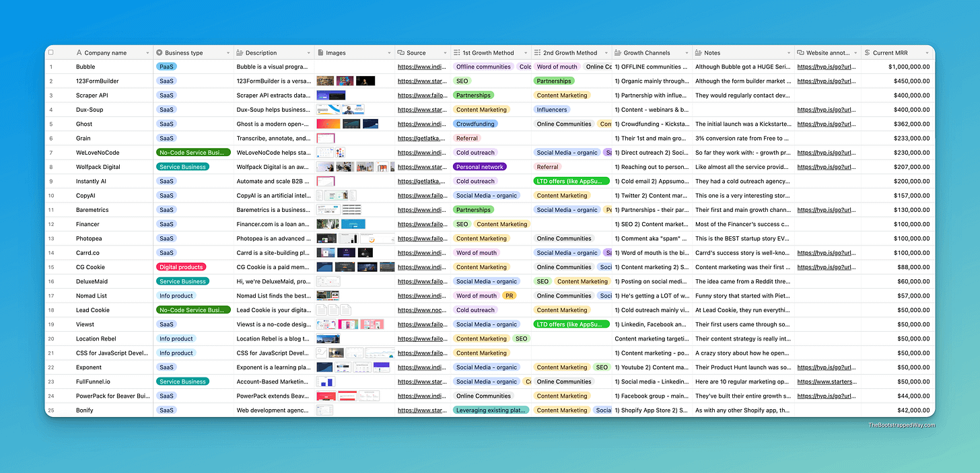Click the multi-select icon beside 1st Growth Method
The width and height of the screenshot is (980, 473).
[x=457, y=52]
